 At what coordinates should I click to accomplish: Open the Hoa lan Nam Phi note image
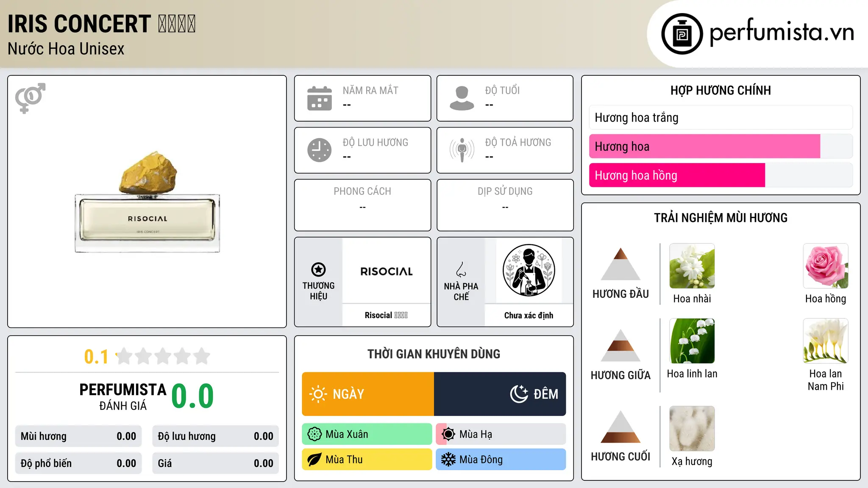pyautogui.click(x=826, y=341)
